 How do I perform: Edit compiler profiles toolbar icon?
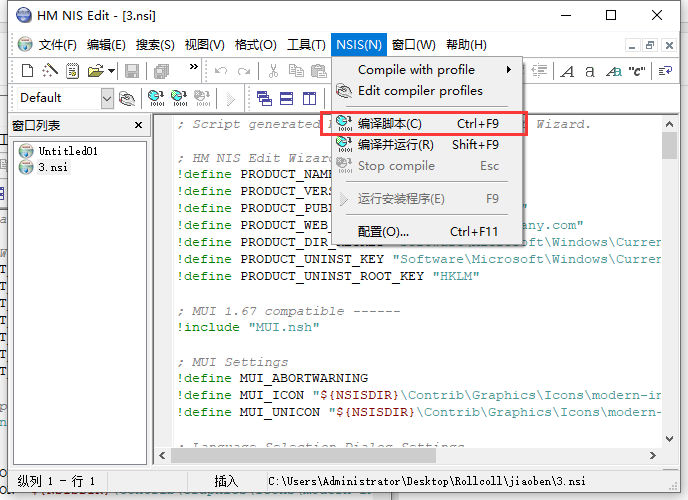(x=127, y=98)
